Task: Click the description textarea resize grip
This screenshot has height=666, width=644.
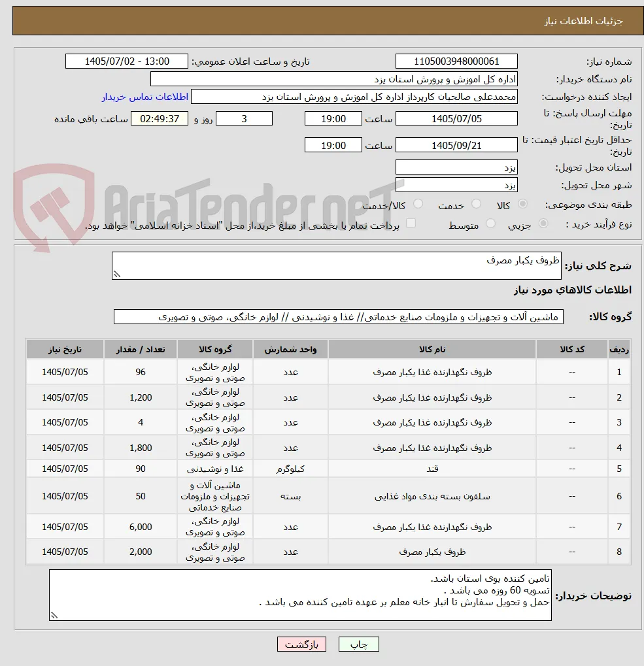Action: 117,275
